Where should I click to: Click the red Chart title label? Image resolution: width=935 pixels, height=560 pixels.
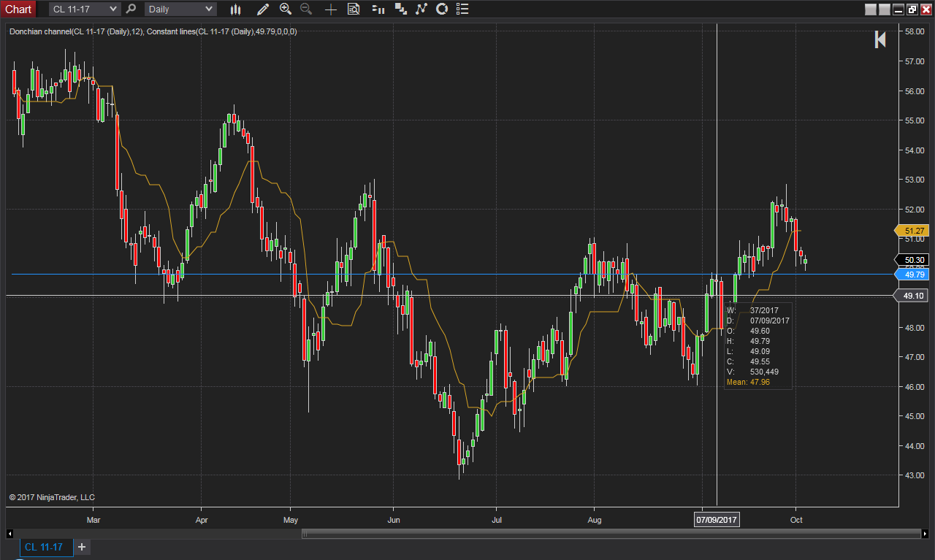pyautogui.click(x=18, y=9)
